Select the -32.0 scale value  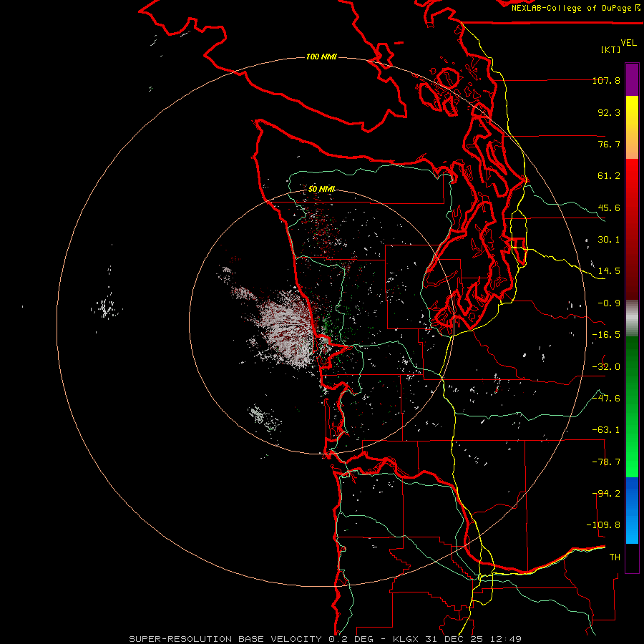(x=606, y=367)
